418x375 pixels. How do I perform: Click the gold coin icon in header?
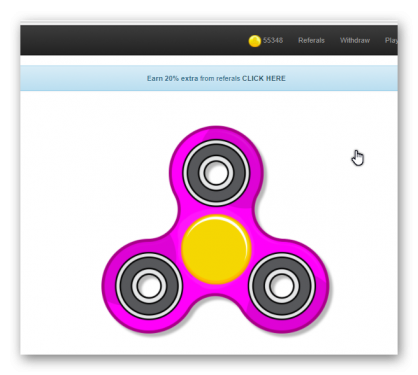(x=255, y=41)
